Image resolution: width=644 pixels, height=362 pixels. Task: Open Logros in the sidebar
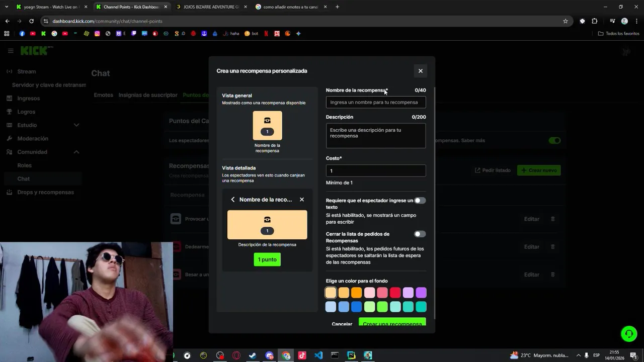(x=26, y=112)
